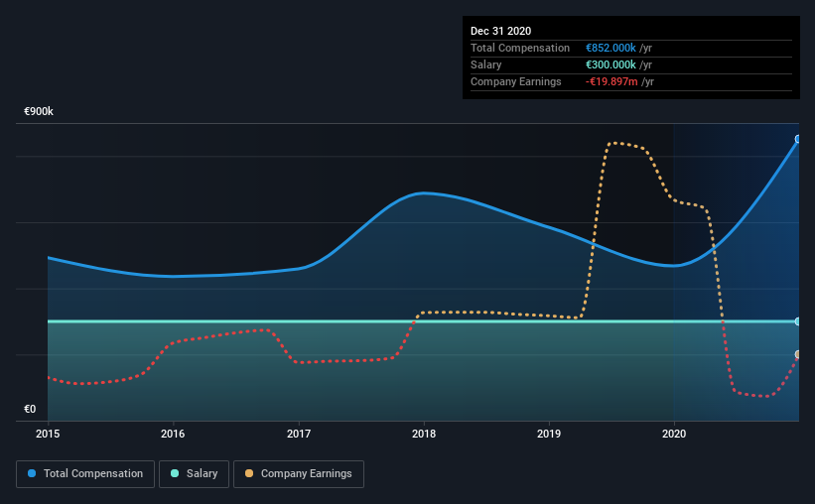Click the €0 y-axis label
Image resolution: width=815 pixels, height=504 pixels.
point(30,409)
